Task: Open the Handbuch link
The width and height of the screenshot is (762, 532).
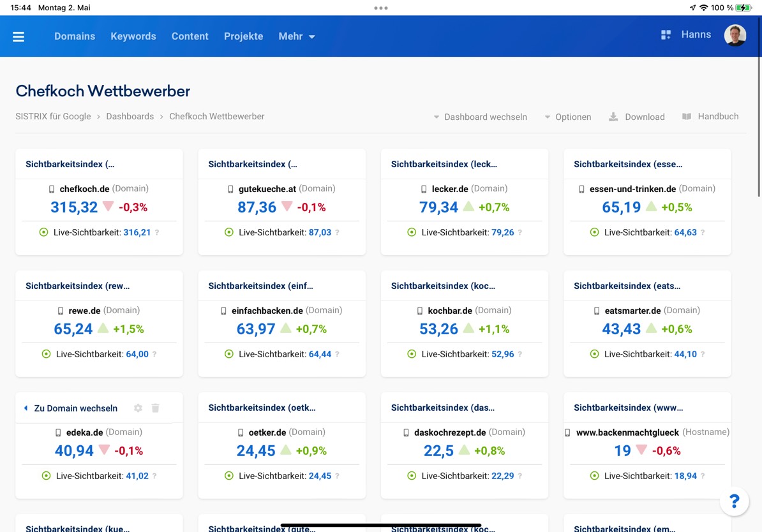Action: click(x=718, y=117)
